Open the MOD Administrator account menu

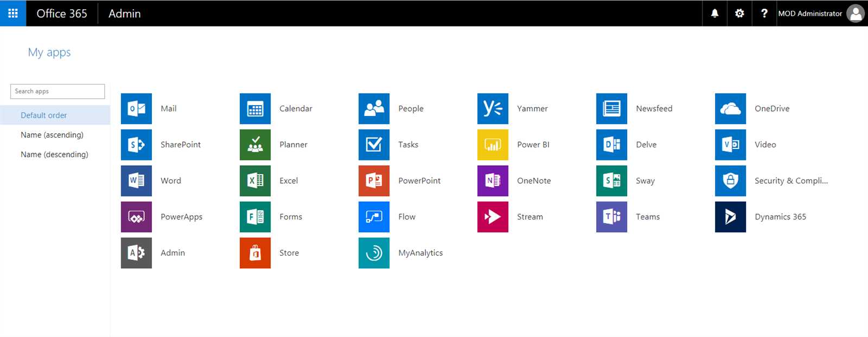821,14
